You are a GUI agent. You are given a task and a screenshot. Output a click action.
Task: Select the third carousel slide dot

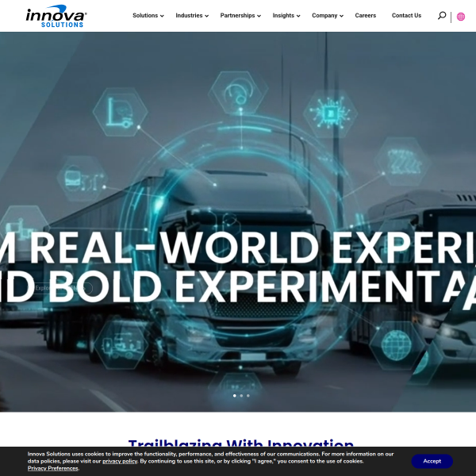[248, 396]
